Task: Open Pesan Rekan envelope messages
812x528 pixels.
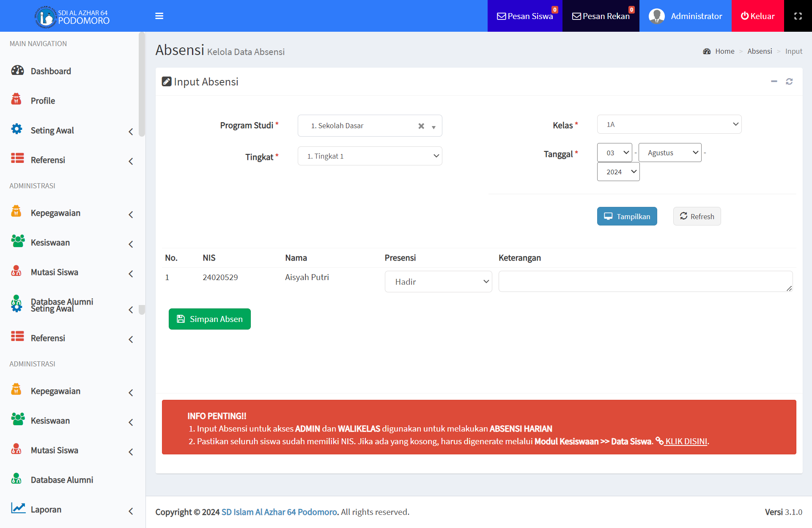Action: tap(601, 16)
